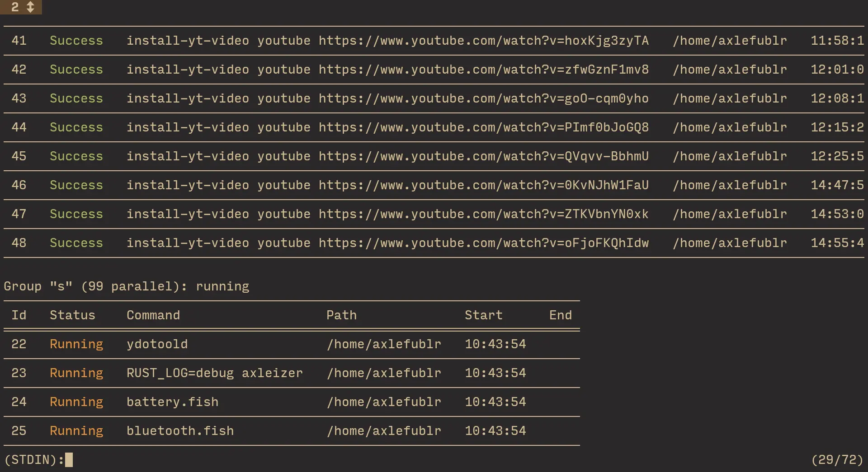Select the ydotoold command text
868x472 pixels.
click(x=157, y=344)
